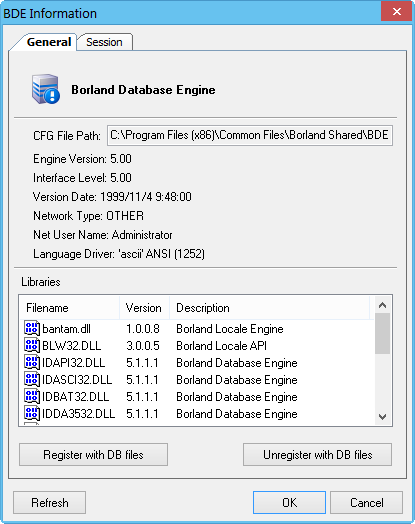Click the Register with DB files button
This screenshot has width=415, height=524.
click(94, 454)
